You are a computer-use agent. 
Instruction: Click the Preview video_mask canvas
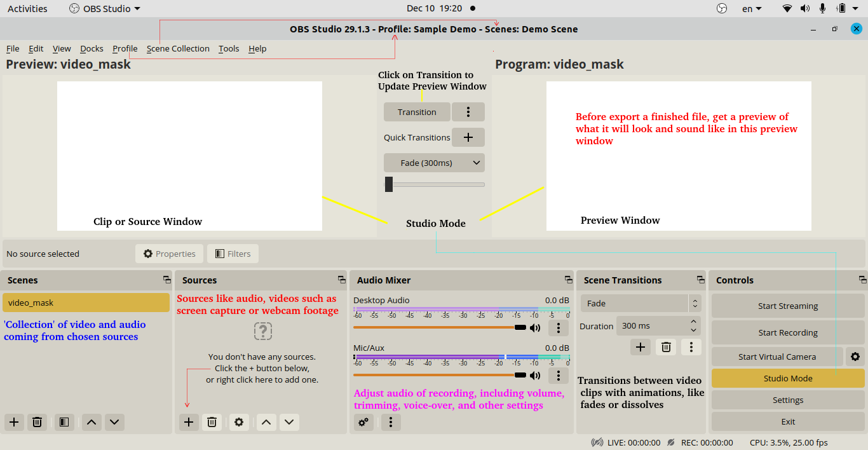click(x=189, y=156)
